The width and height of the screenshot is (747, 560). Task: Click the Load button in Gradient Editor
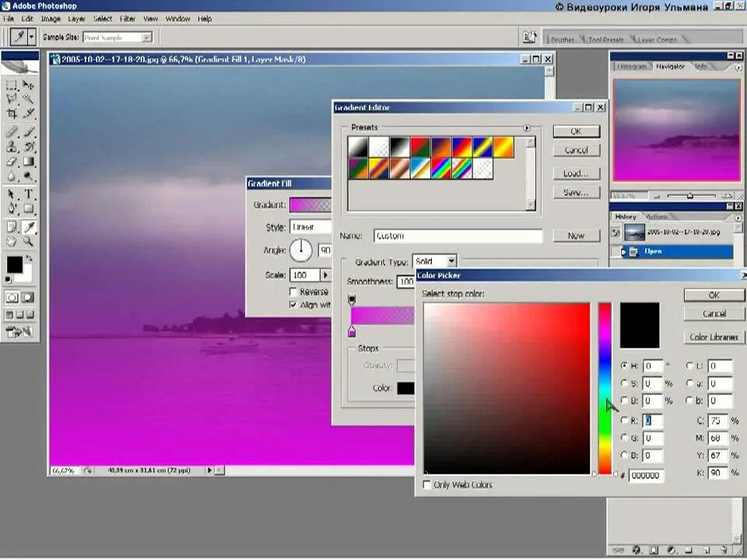pos(576,173)
